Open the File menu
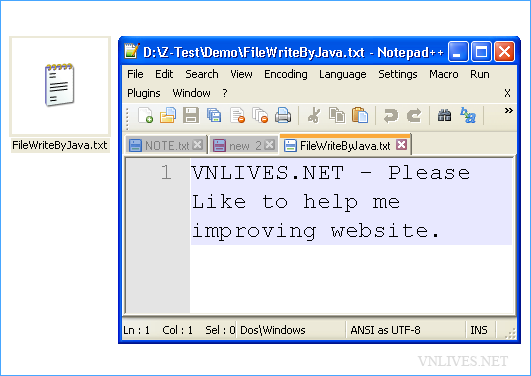 point(135,74)
